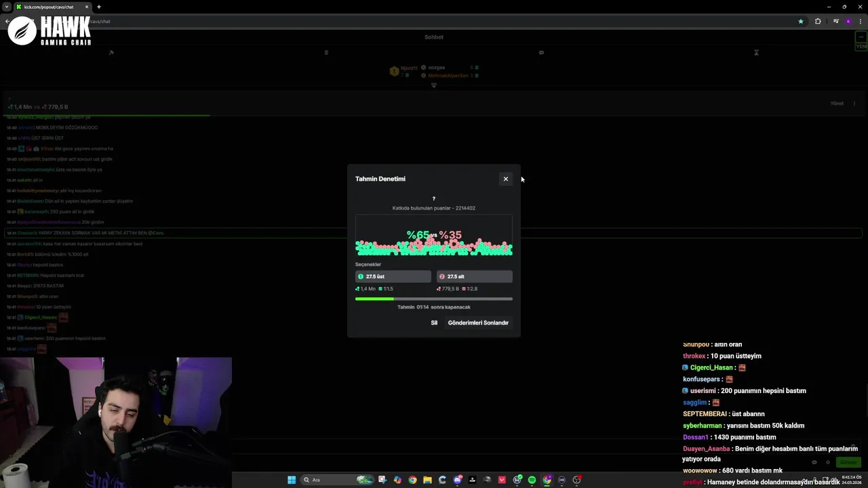Click the Sil button in prediction dialog

pyautogui.click(x=434, y=323)
